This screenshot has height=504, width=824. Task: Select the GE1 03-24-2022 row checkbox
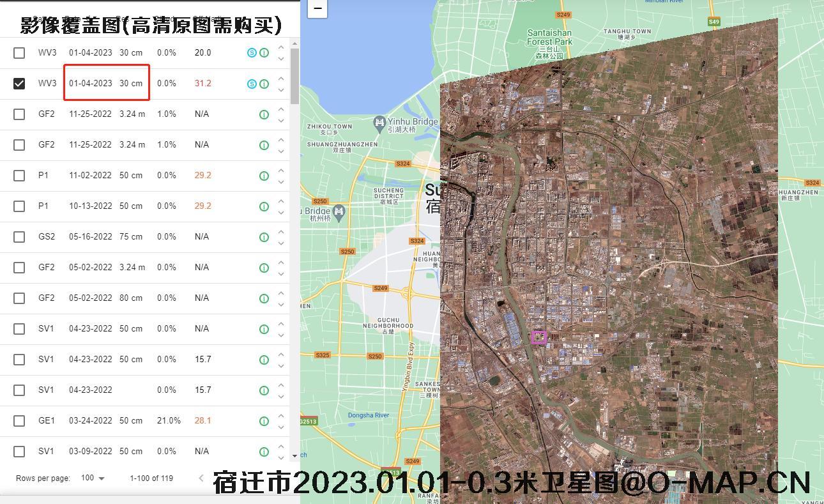coord(19,421)
